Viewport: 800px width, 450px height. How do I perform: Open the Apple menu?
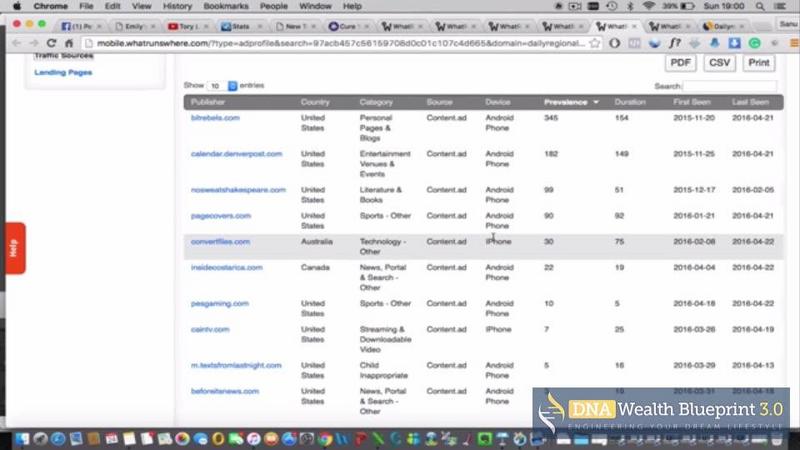point(17,6)
